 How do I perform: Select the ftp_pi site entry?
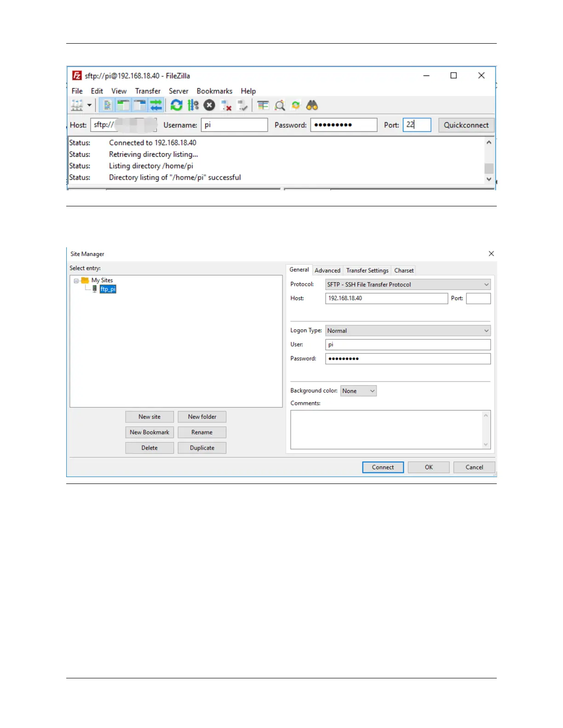(108, 289)
